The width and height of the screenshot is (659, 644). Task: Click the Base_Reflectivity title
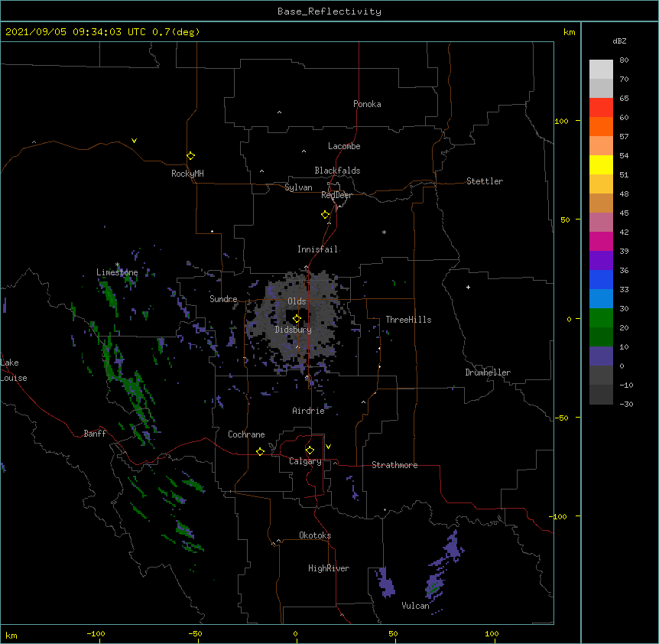[329, 11]
